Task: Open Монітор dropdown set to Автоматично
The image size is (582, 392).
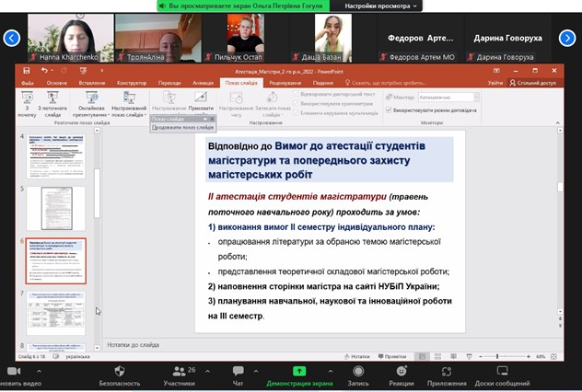Action: [448, 98]
